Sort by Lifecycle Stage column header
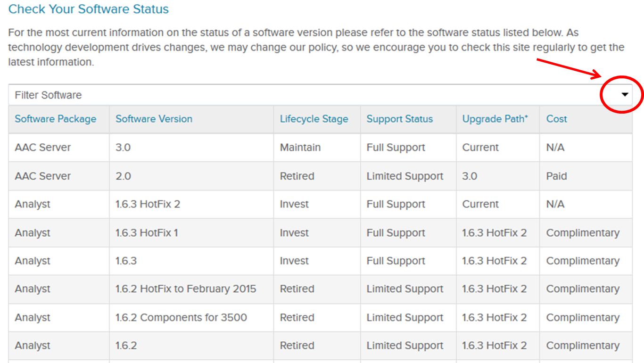This screenshot has height=363, width=644. [314, 119]
